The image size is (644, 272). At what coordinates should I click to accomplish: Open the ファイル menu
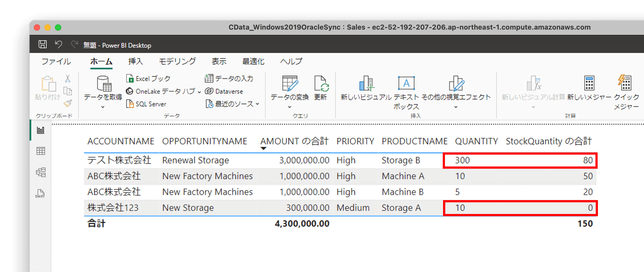click(56, 61)
